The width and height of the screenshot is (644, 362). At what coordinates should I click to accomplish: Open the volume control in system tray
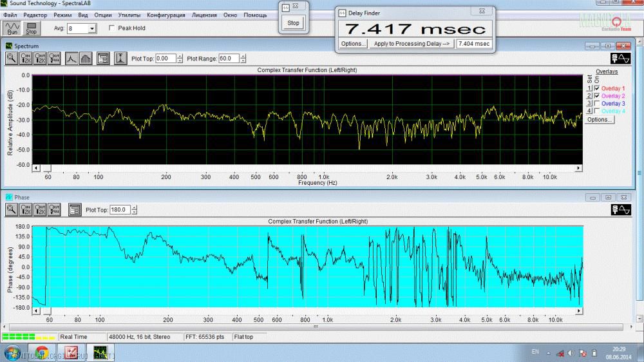(571, 353)
